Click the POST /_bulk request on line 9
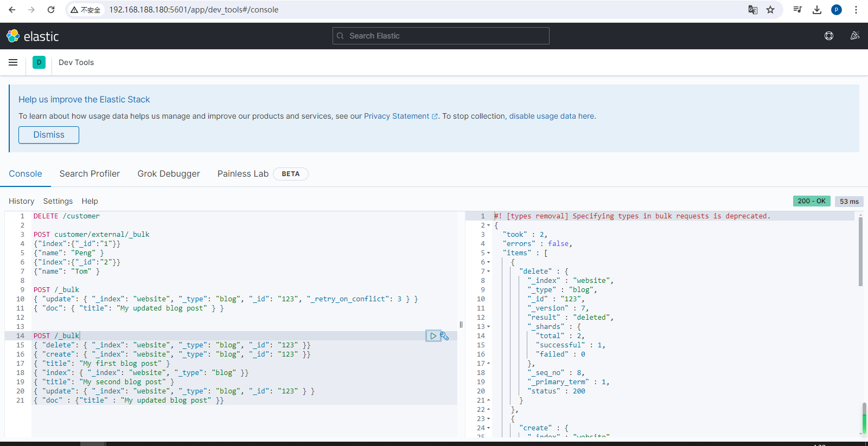 tap(56, 290)
